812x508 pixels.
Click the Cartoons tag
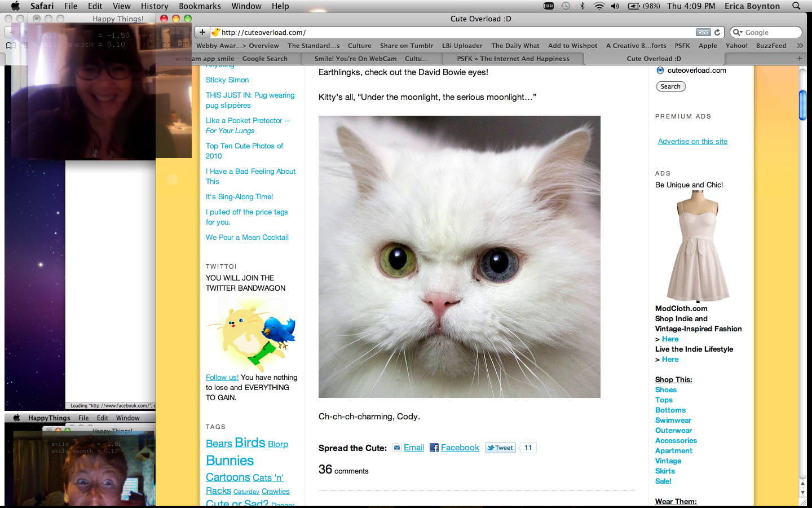[228, 478]
